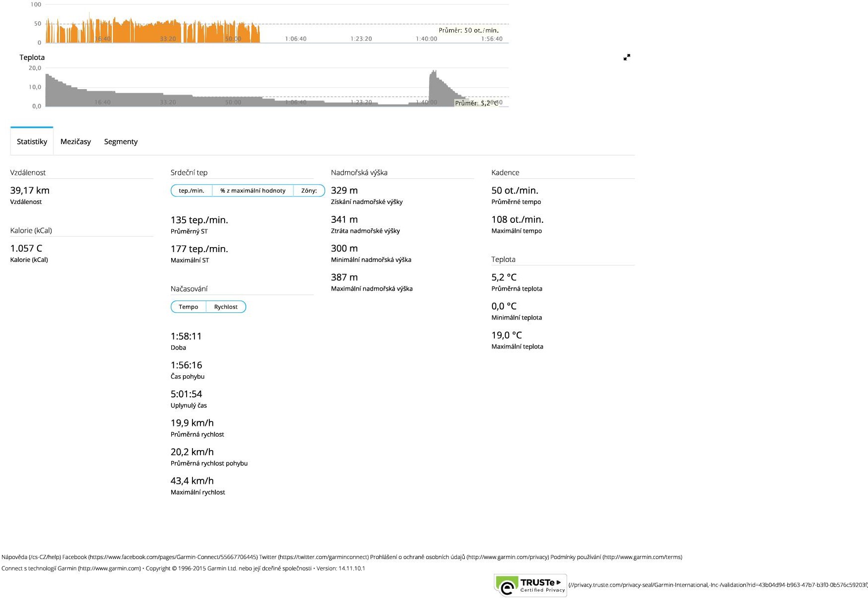Switch heart rate to % z maximální hodnoty
The width and height of the screenshot is (868, 614).
coord(253,191)
